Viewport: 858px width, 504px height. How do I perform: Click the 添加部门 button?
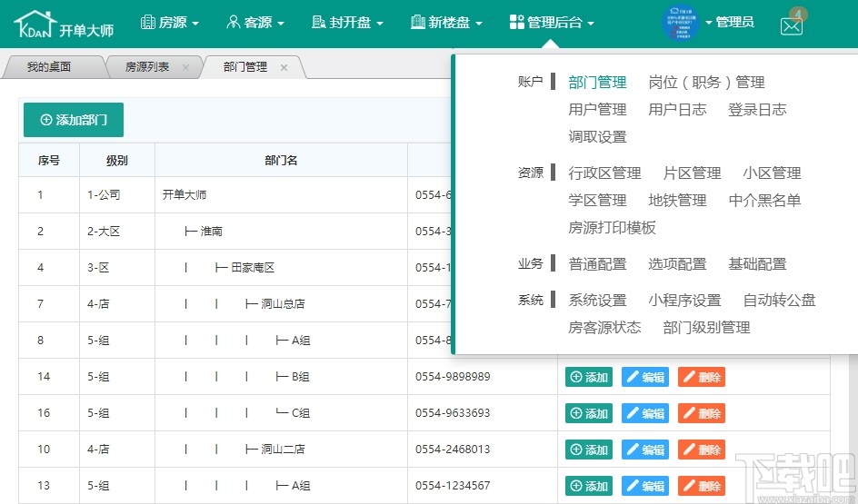click(74, 120)
